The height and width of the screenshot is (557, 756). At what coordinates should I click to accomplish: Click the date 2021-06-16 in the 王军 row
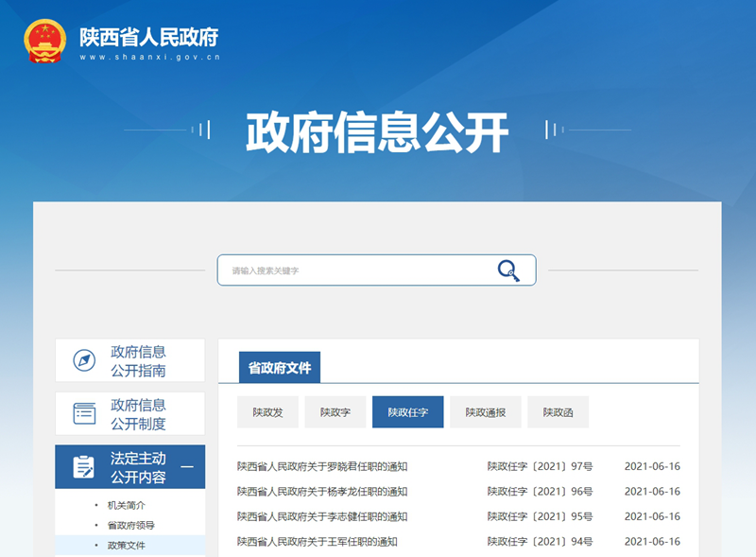(652, 542)
